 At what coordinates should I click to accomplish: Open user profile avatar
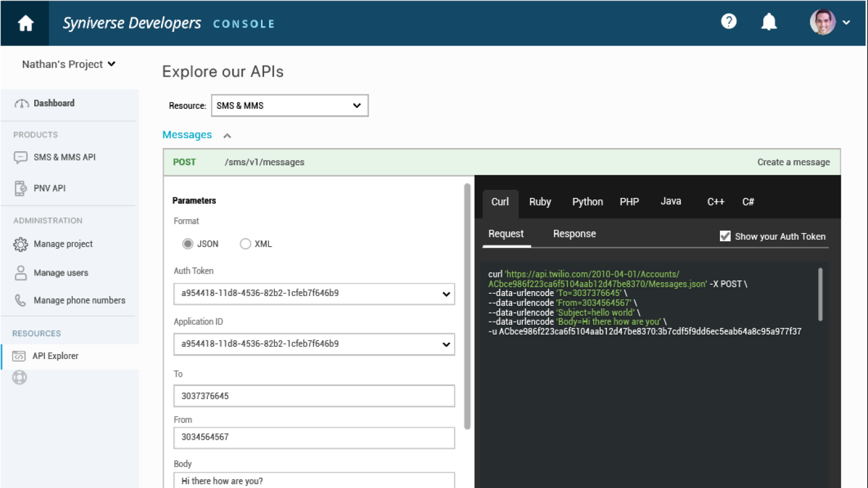click(822, 22)
